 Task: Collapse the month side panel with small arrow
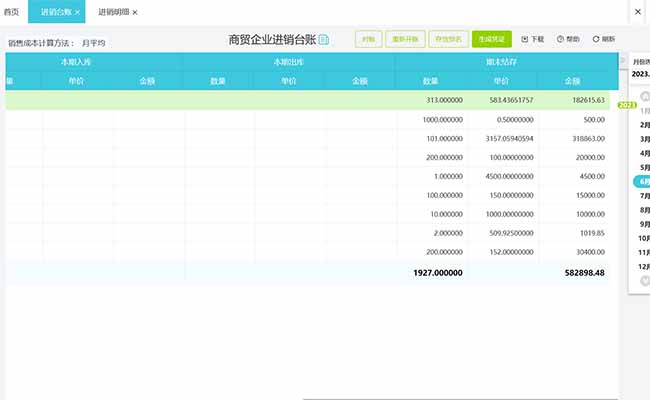622,61
